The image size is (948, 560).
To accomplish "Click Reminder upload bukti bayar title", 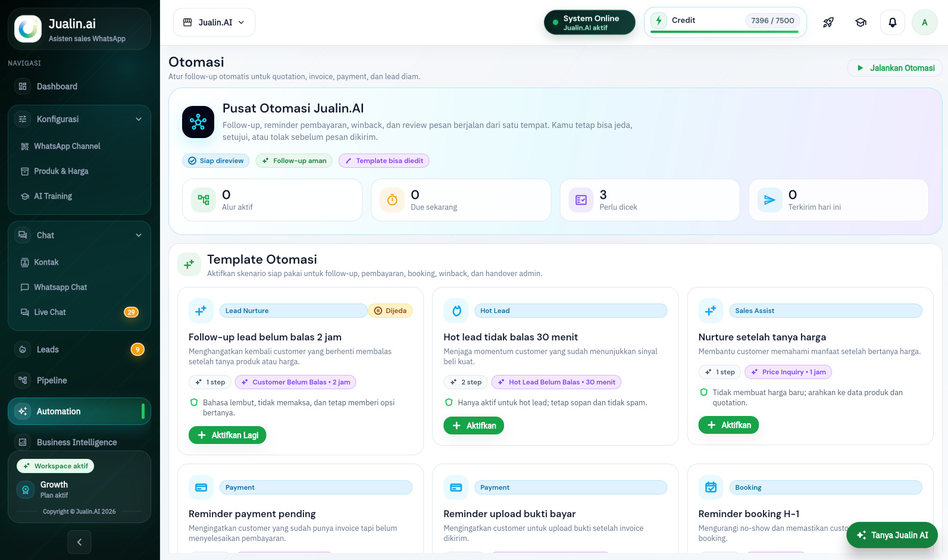I will pyautogui.click(x=509, y=514).
